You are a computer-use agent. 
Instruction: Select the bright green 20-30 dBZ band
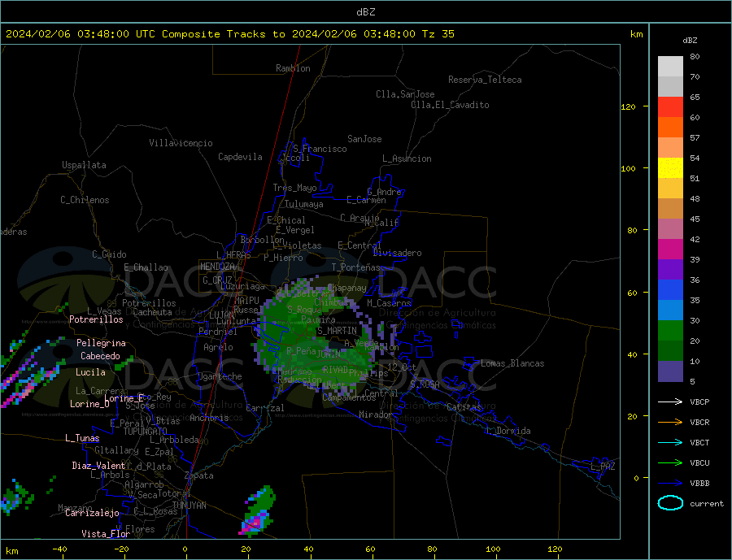pos(670,331)
